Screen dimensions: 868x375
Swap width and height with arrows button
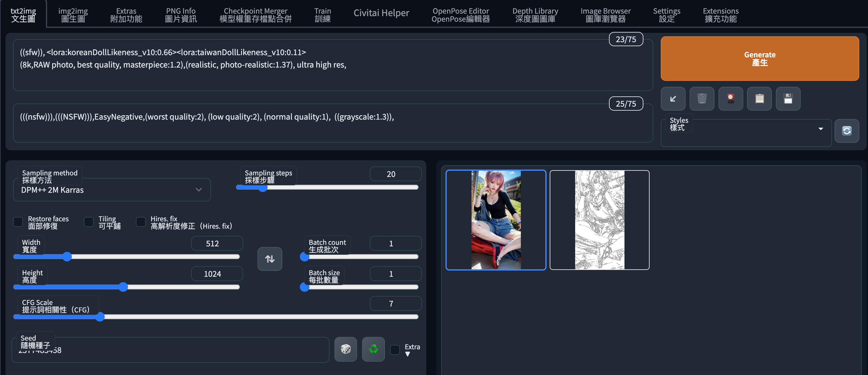coord(270,259)
